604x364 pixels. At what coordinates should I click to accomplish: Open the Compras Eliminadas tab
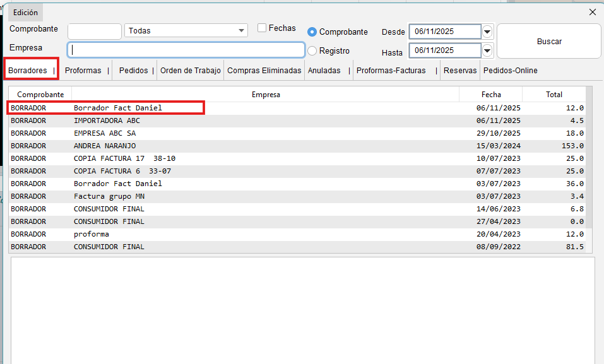click(264, 71)
